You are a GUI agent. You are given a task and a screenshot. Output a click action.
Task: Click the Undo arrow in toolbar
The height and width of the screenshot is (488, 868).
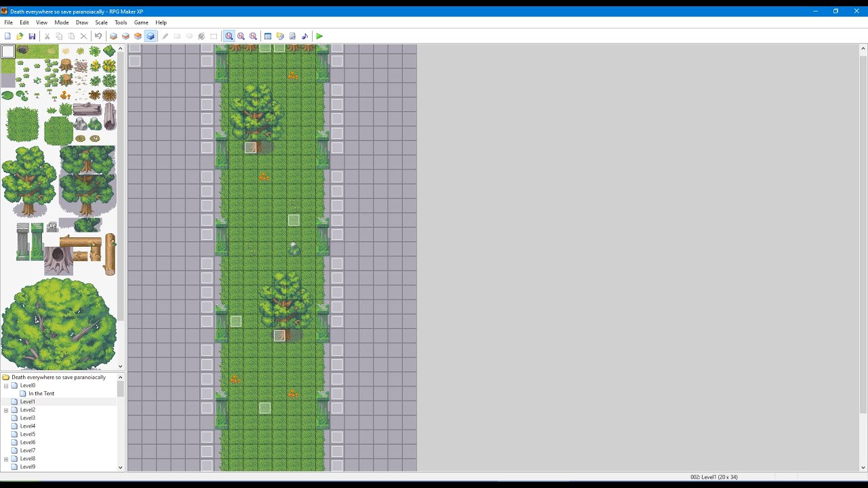(98, 36)
